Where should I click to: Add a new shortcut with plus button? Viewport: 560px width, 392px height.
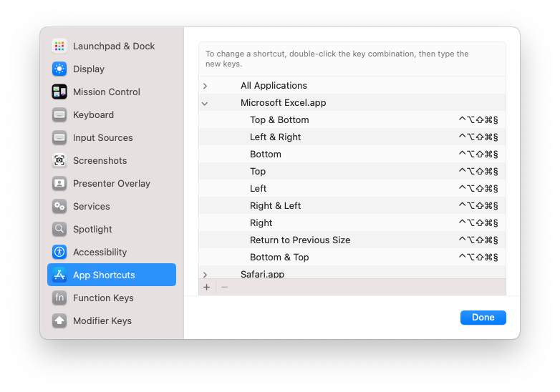[207, 287]
